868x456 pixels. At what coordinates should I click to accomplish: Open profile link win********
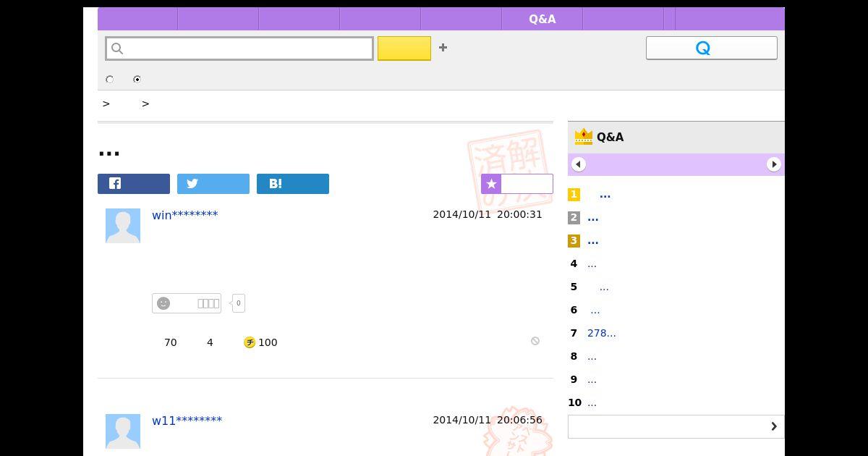pyautogui.click(x=185, y=215)
